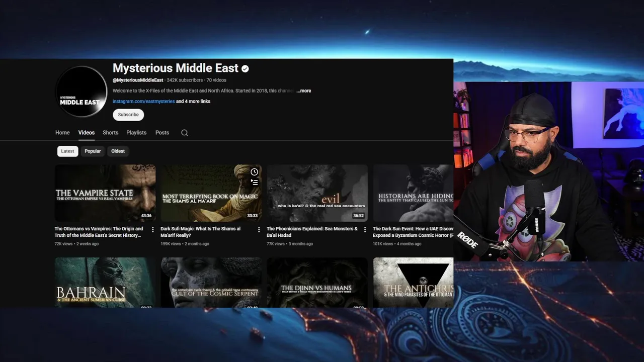Click the 70 videos count text
644x362 pixels.
tap(216, 80)
